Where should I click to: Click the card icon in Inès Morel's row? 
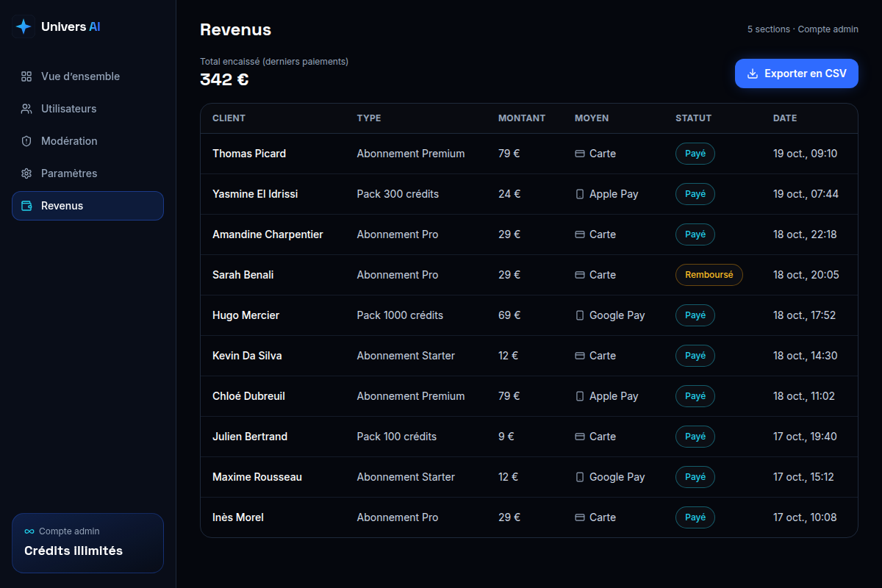[580, 517]
